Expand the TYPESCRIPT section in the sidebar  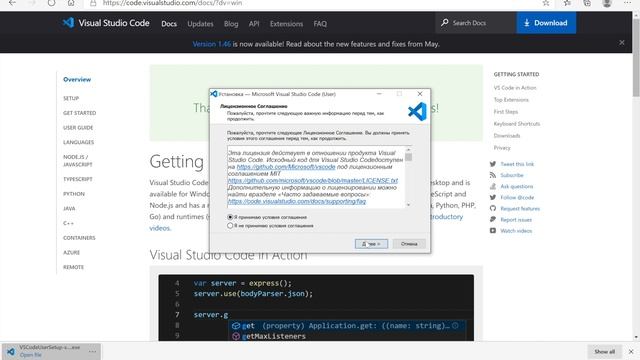point(78,179)
